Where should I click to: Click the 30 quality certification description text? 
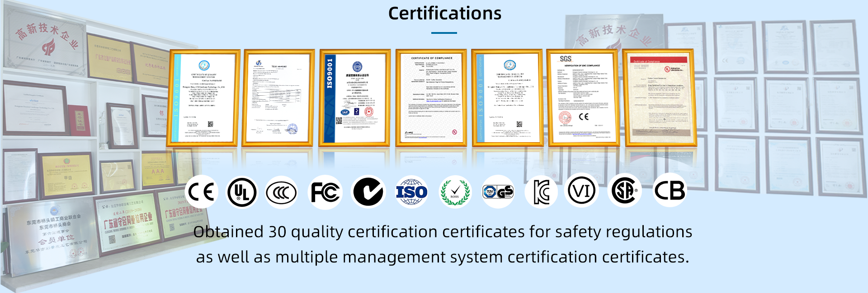443,244
